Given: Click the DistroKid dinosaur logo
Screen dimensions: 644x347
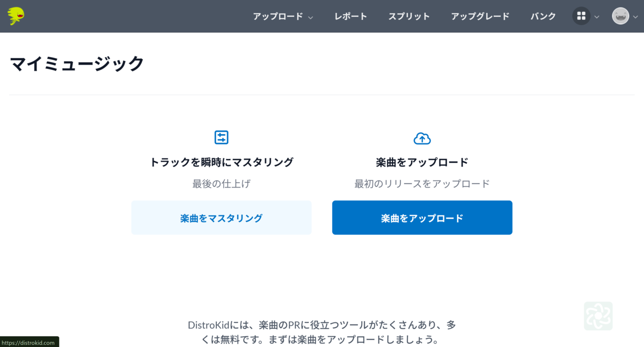Looking at the screenshot, I should pyautogui.click(x=15, y=16).
